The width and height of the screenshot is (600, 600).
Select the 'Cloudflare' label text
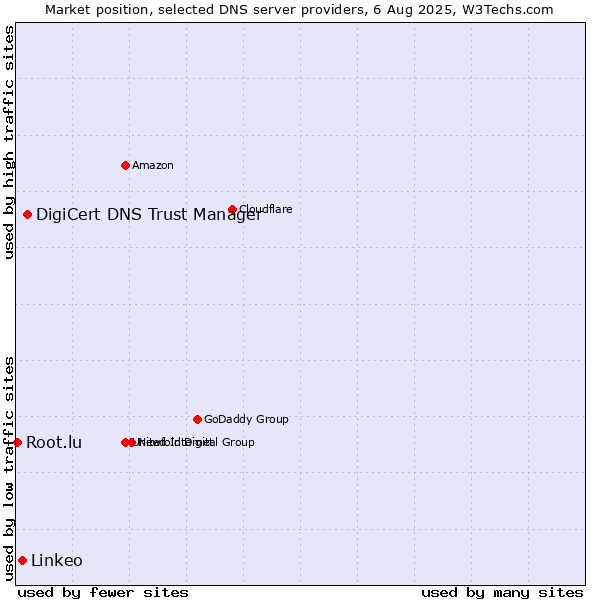[x=266, y=209]
